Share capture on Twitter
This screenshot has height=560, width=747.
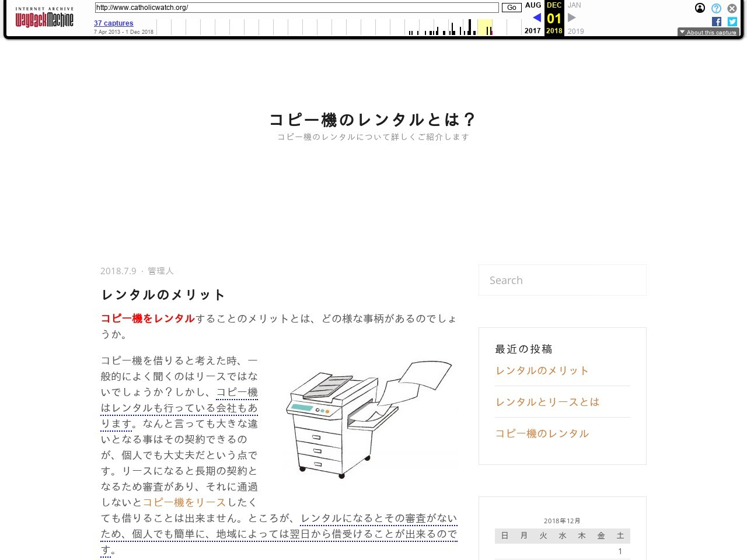pyautogui.click(x=732, y=22)
